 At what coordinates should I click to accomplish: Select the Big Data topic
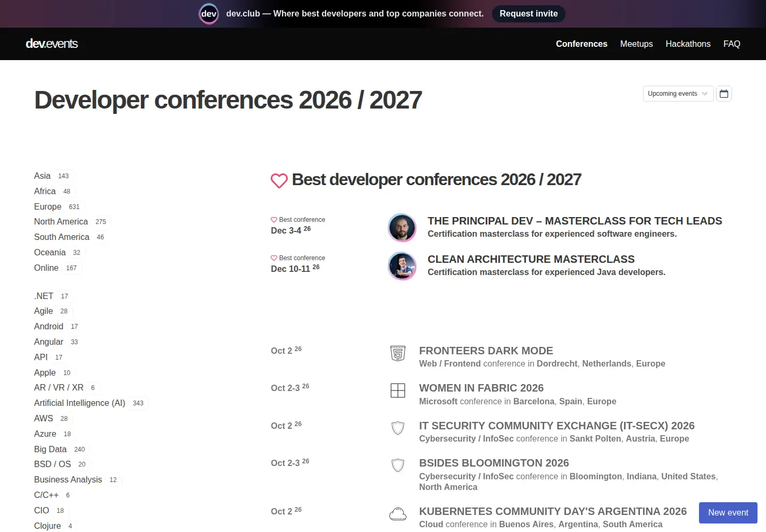click(50, 449)
